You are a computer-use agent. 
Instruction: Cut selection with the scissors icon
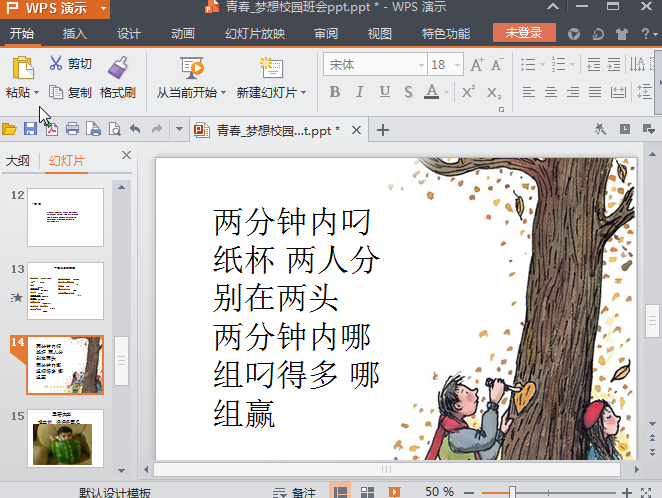pyautogui.click(x=56, y=63)
